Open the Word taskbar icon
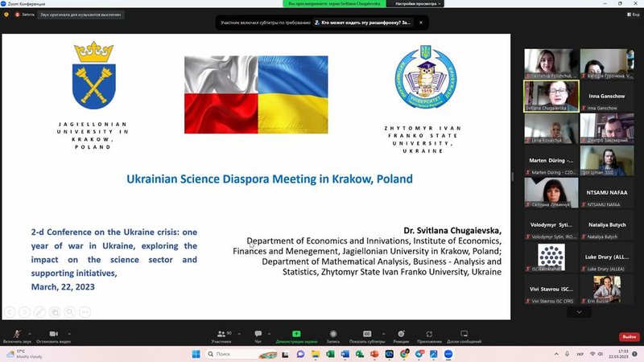Image resolution: width=644 pixels, height=362 pixels. click(x=345, y=354)
